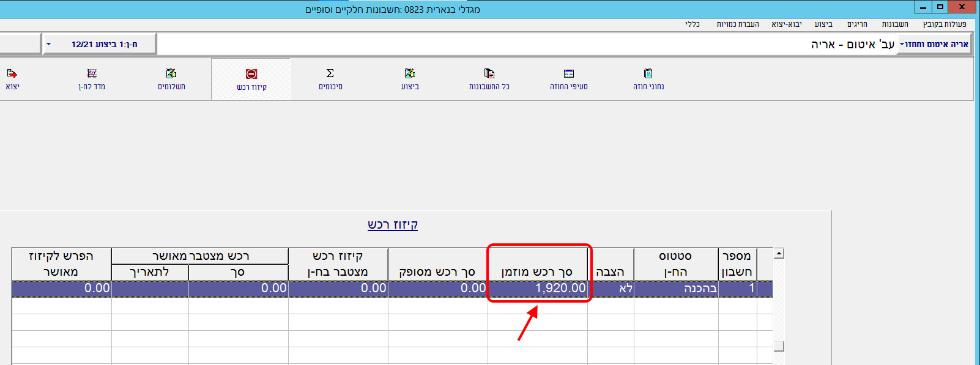Expand the ח-ן: 1 ביצוע 12/21 dropdown
Viewport: 980px width, 365px height.
[49, 44]
